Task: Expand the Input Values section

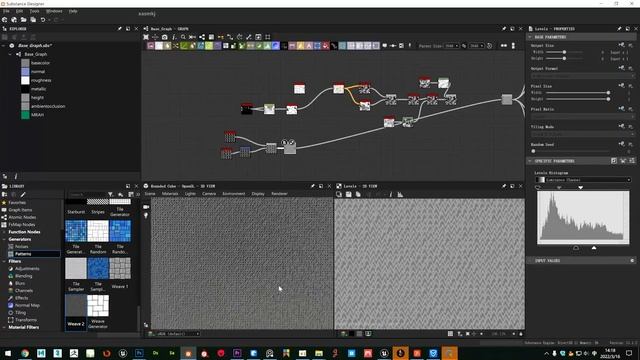Action: coord(530,260)
